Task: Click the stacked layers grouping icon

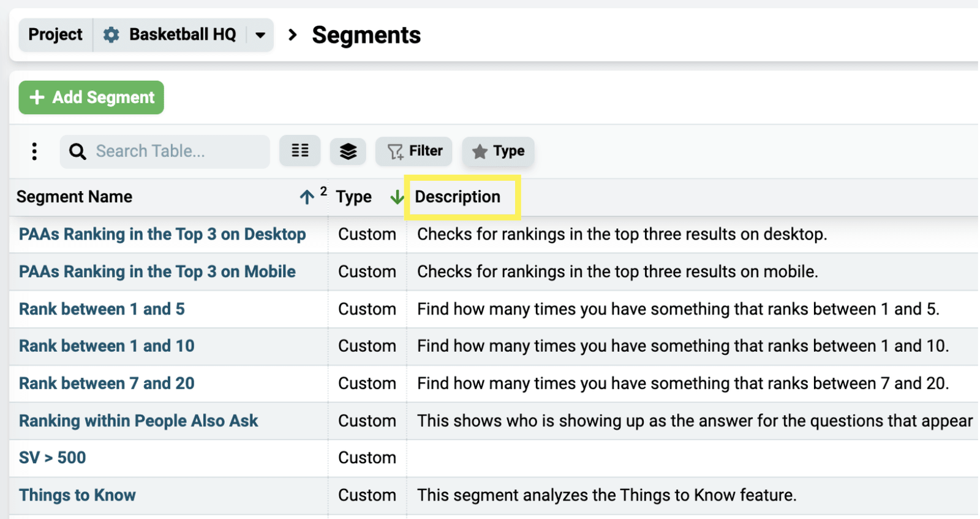Action: click(348, 151)
